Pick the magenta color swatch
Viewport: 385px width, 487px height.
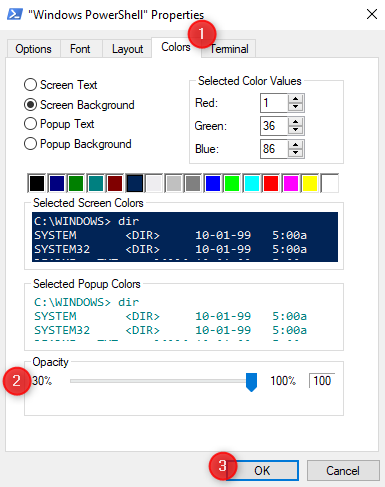[291, 183]
